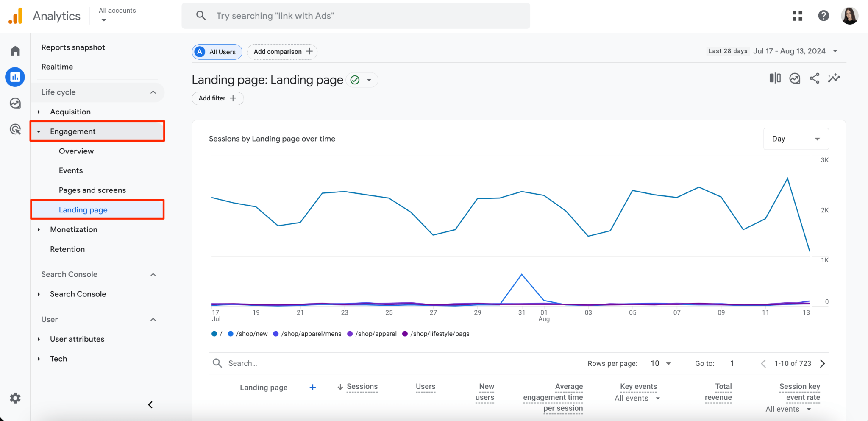868x421 pixels.
Task: Add a comparison to the report
Action: click(282, 52)
